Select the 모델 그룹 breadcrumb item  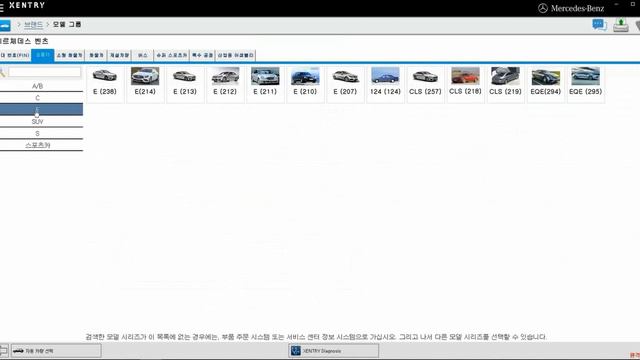[x=67, y=25]
